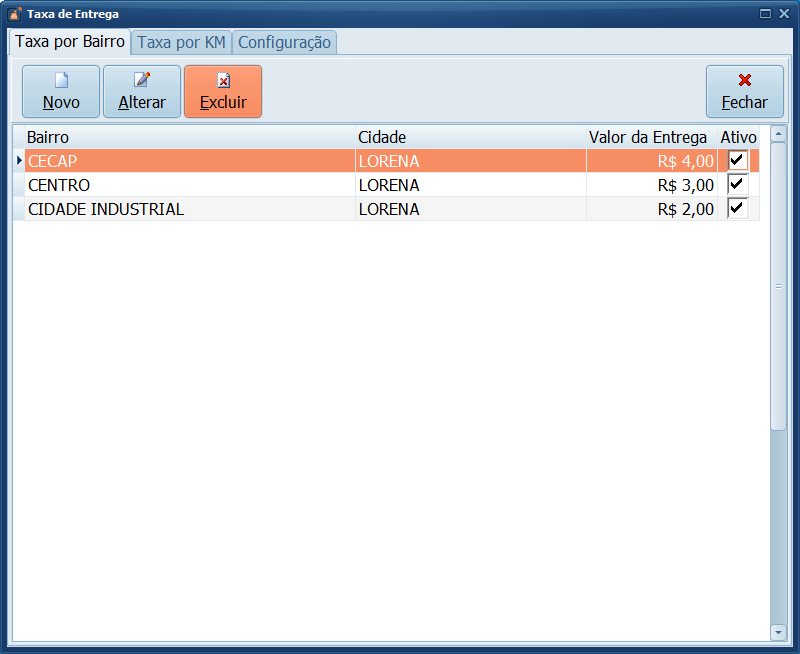Open the Configuração tab
This screenshot has width=800, height=654.
[284, 43]
